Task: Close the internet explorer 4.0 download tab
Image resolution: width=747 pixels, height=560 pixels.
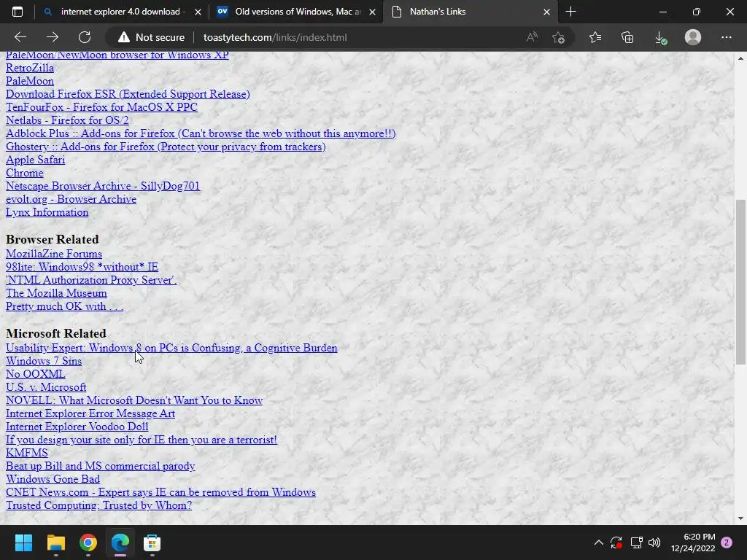Action: tap(198, 12)
